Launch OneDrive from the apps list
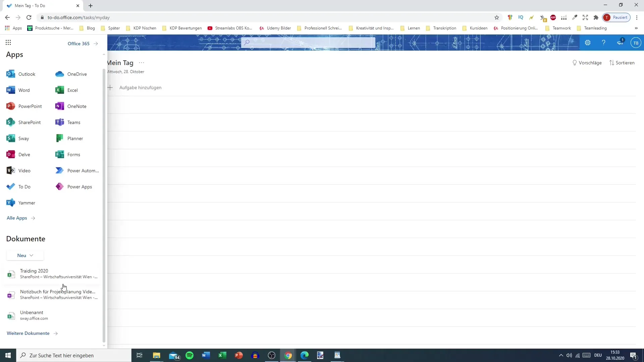The height and width of the screenshot is (362, 644). (71, 74)
